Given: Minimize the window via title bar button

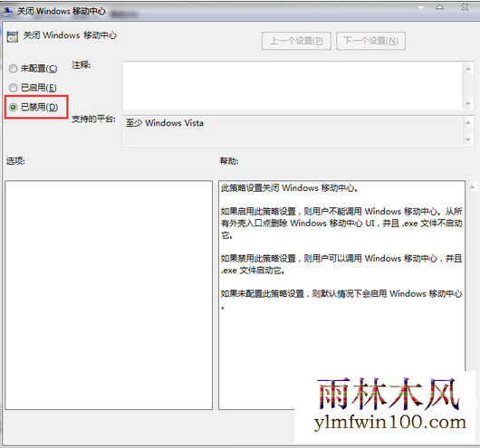Looking at the screenshot, I should [x=421, y=7].
